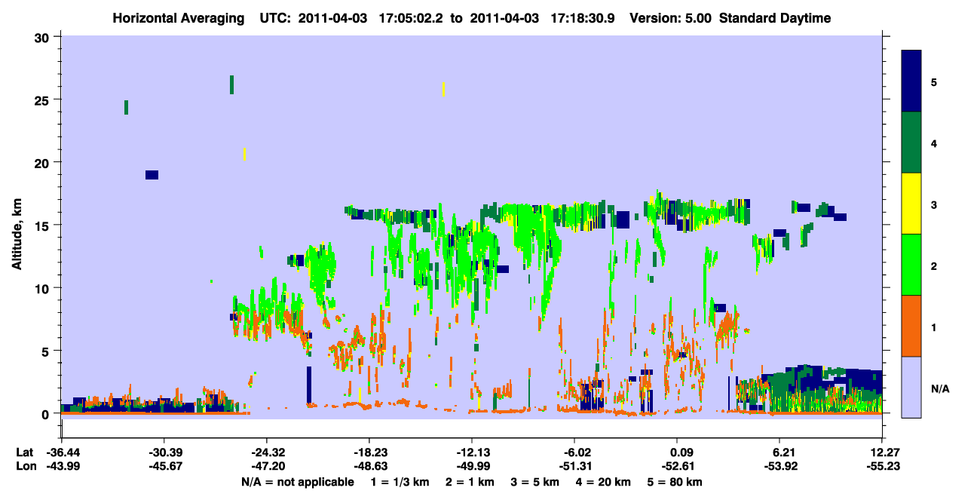Click the colorbar label '3'

pos(933,204)
